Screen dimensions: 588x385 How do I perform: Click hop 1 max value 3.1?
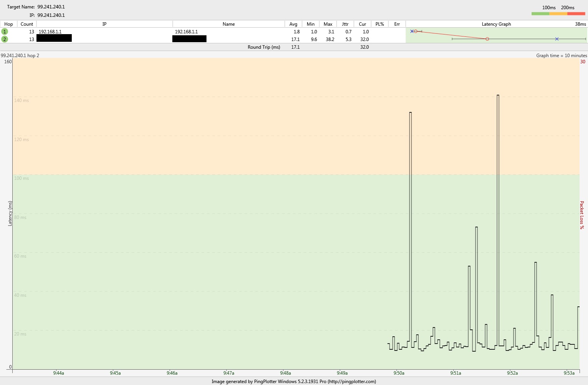[x=331, y=32]
